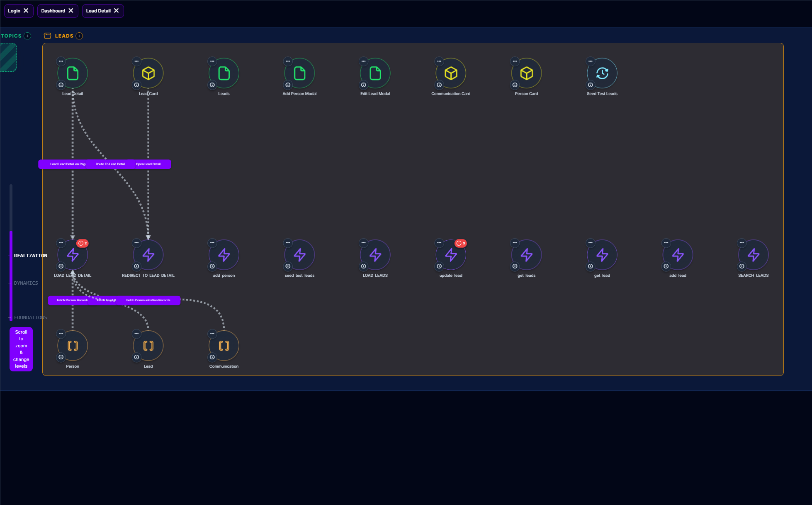Open the Lead Detail node's three-dot menu

pyautogui.click(x=61, y=61)
